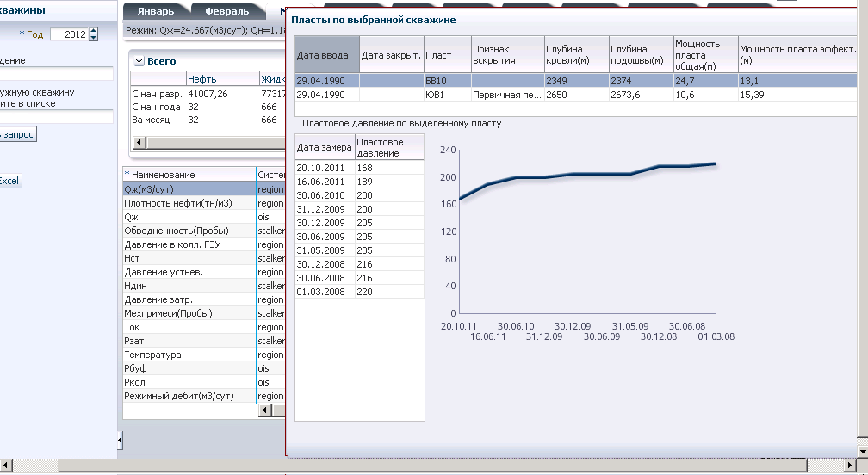This screenshot has width=868, height=475.
Task: Click the page bottom scrollbar left arrow
Action: 6,465
